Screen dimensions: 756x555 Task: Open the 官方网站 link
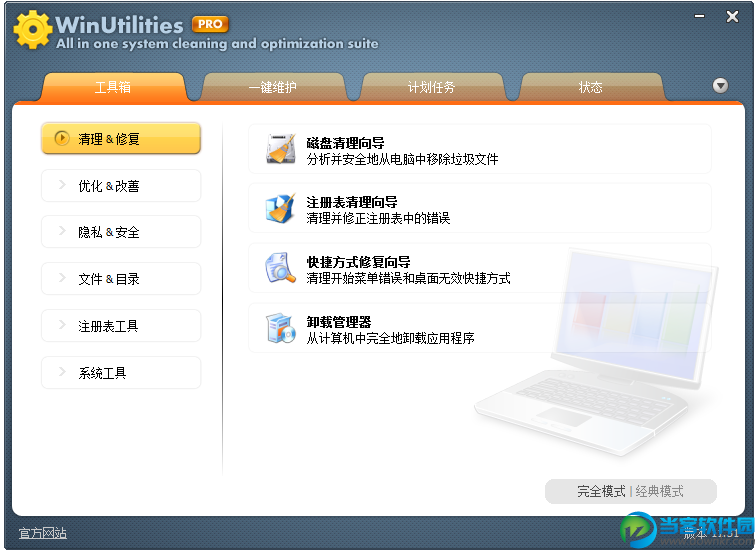click(x=42, y=533)
